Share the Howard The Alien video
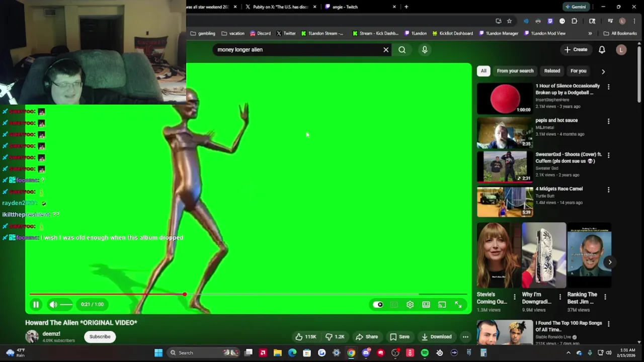This screenshot has width=644, height=362. 367,337
